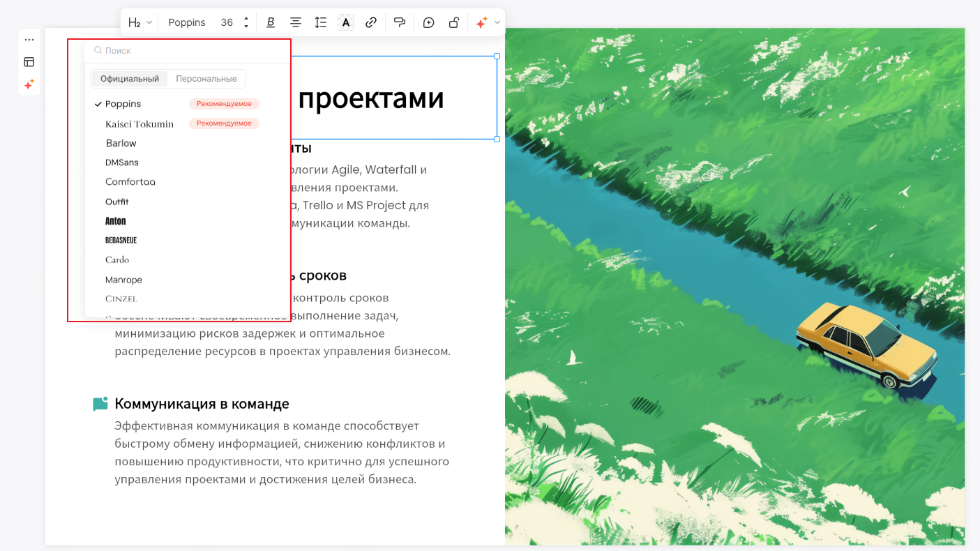This screenshot has height=551, width=980.
Task: Open the text color tool
Action: [x=345, y=22]
